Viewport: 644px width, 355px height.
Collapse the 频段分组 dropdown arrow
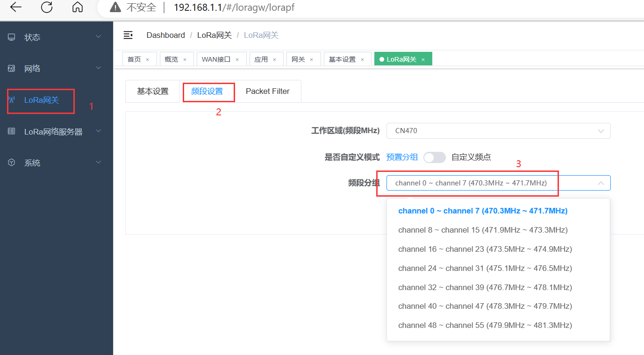tap(601, 183)
